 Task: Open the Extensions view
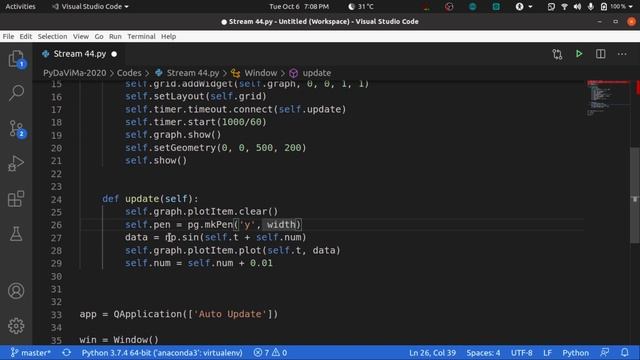pos(16,199)
